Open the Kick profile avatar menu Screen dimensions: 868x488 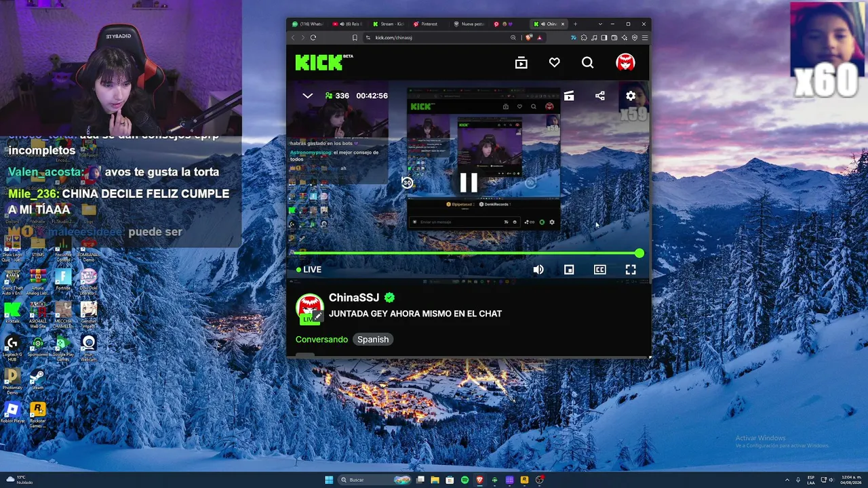(x=625, y=62)
